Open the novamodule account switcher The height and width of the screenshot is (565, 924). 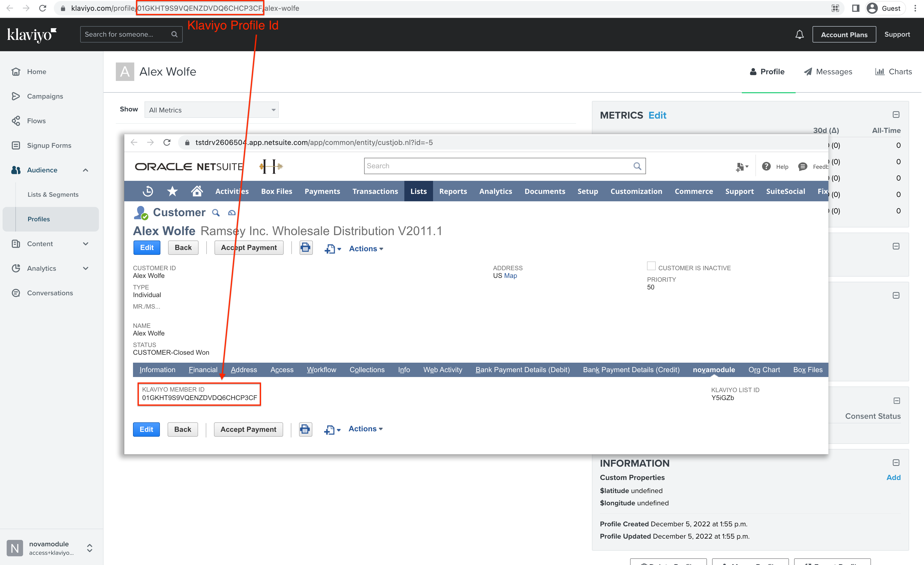coord(89,548)
